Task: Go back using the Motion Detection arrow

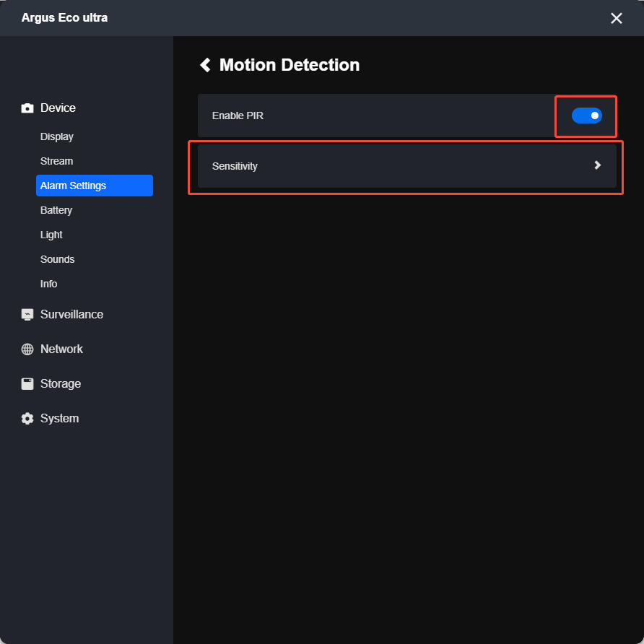Action: (205, 65)
